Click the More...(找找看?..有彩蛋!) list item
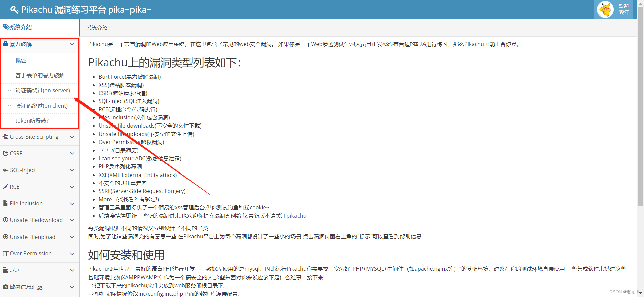Viewport: 644px width, 297px height. pos(129,199)
